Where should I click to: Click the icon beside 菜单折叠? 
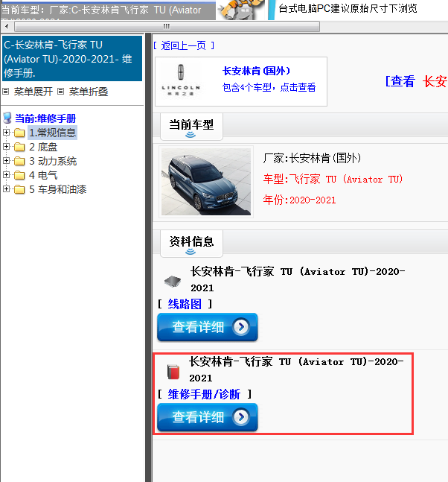click(x=61, y=92)
